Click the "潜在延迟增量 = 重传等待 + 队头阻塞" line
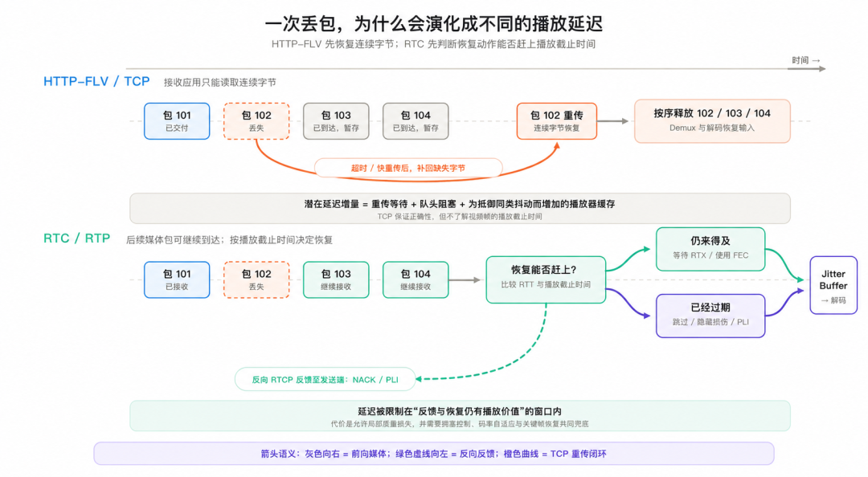 (460, 204)
